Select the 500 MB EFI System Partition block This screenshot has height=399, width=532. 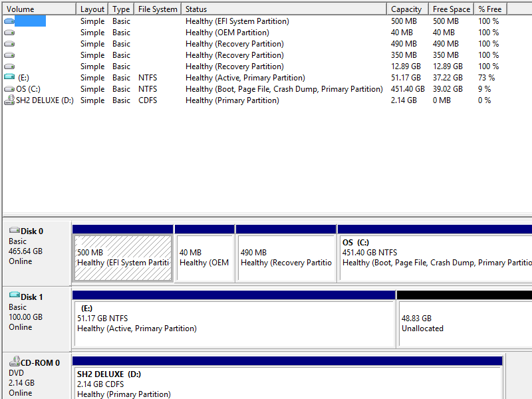pyautogui.click(x=123, y=257)
